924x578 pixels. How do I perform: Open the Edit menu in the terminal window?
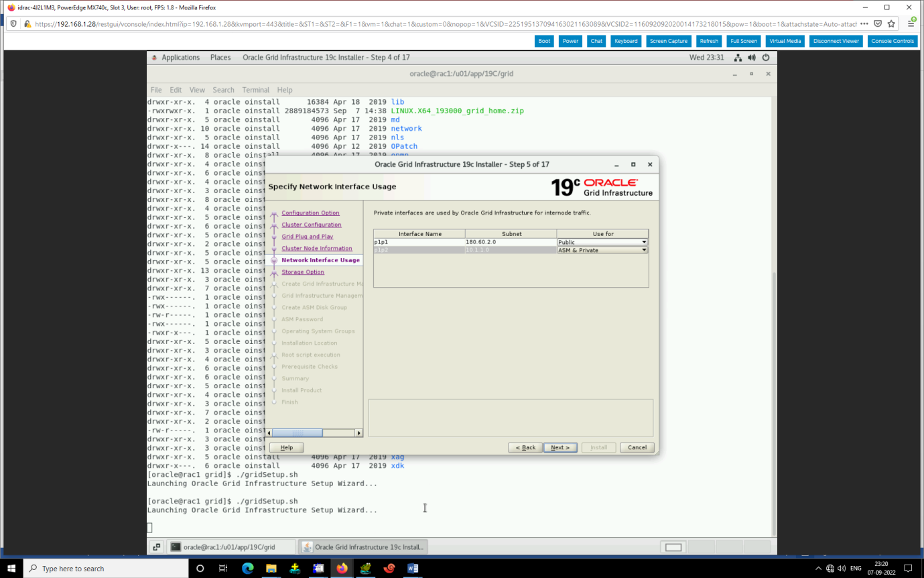pos(176,90)
